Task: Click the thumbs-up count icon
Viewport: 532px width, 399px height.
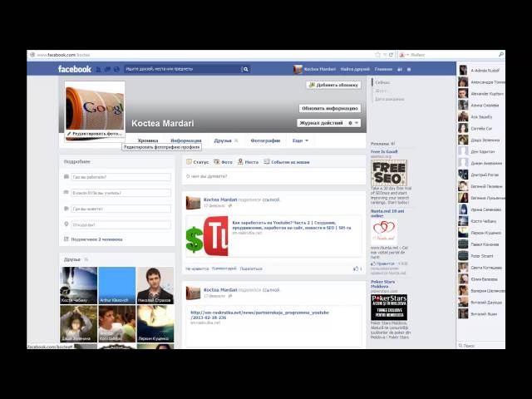Action: point(357,268)
